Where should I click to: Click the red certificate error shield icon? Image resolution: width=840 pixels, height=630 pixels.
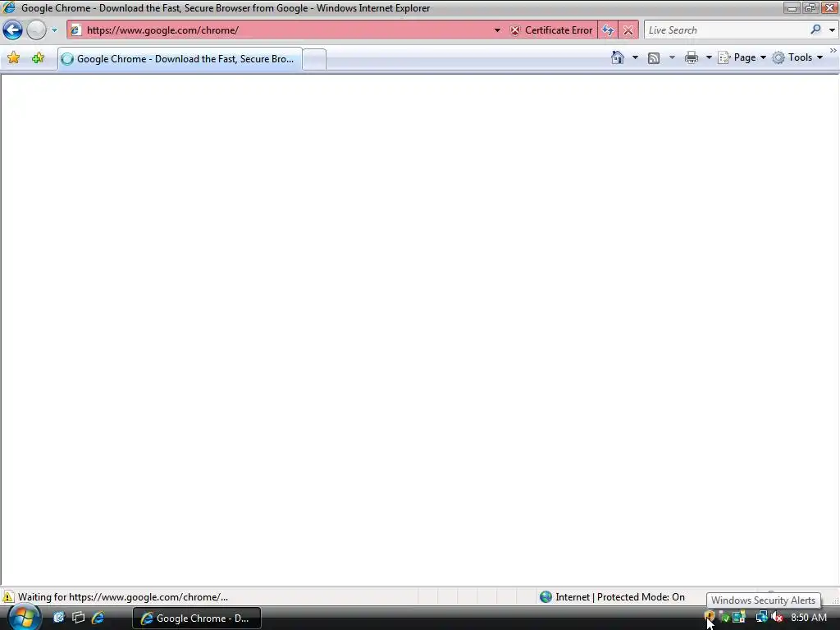pos(515,30)
